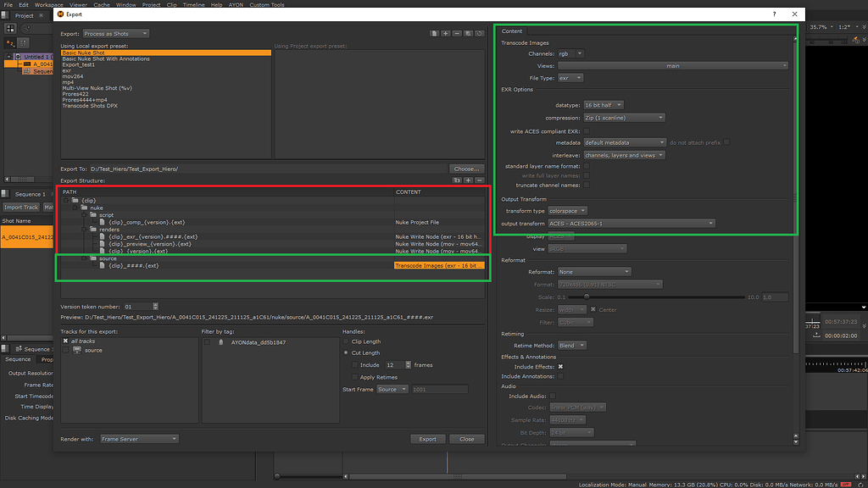The height and width of the screenshot is (488, 868).
Task: Uncheck the Include Effects checkbox
Action: click(559, 367)
